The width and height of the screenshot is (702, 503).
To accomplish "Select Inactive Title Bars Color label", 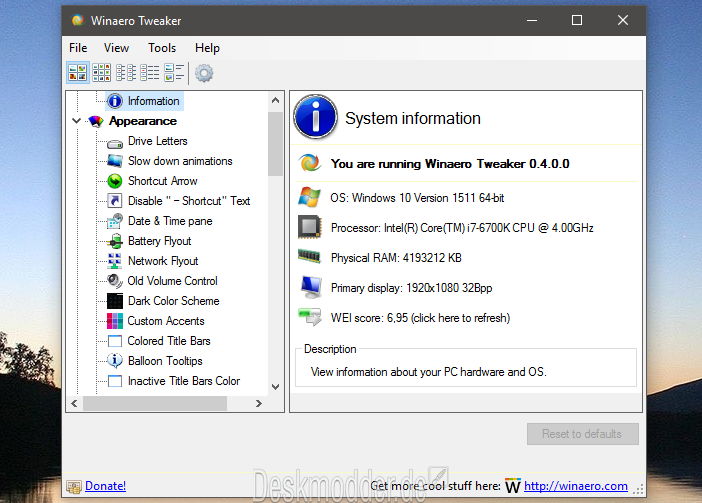I will (x=184, y=381).
